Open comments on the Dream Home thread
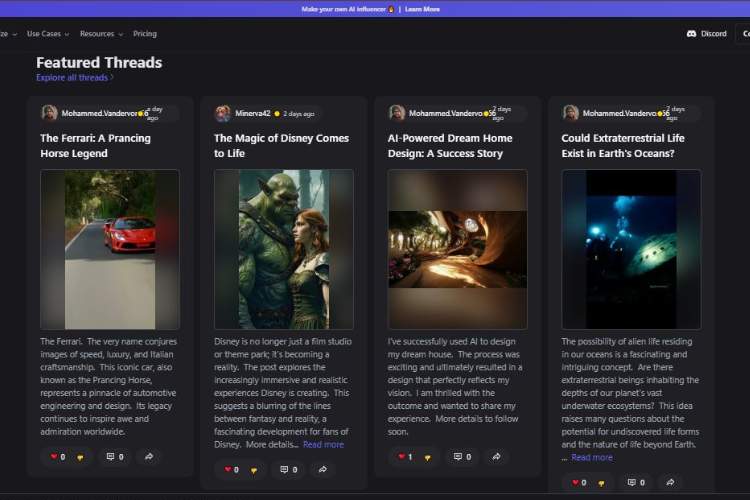Image resolution: width=750 pixels, height=500 pixels. tap(462, 457)
